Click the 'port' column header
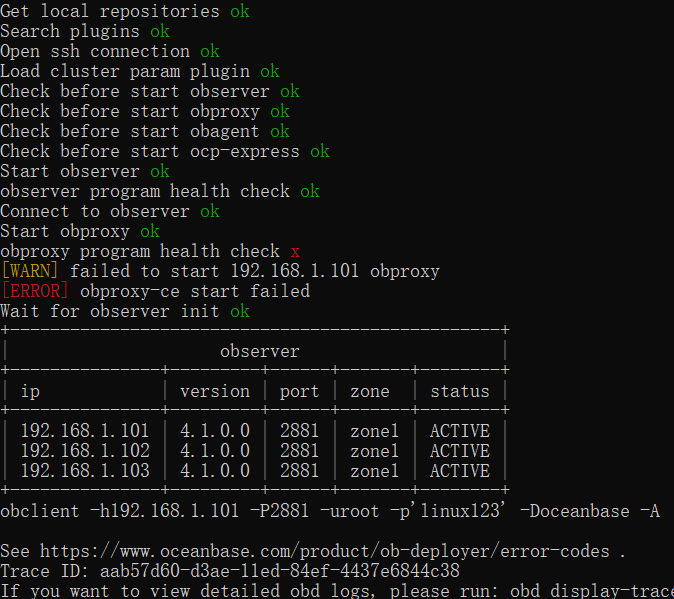Image resolution: width=674 pixels, height=599 pixels. (x=300, y=391)
